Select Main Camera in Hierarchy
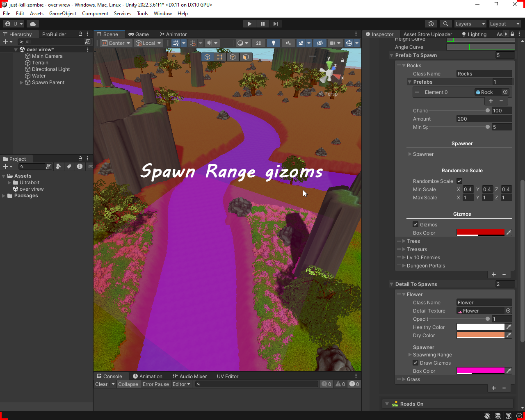 [47, 56]
